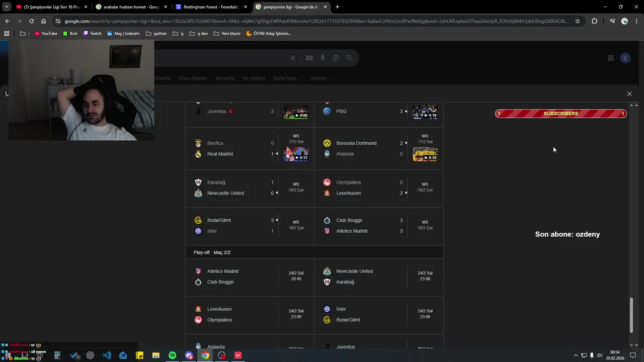Play the Juventus match highlight video 9:09
The image size is (644, 362).
[x=296, y=112]
